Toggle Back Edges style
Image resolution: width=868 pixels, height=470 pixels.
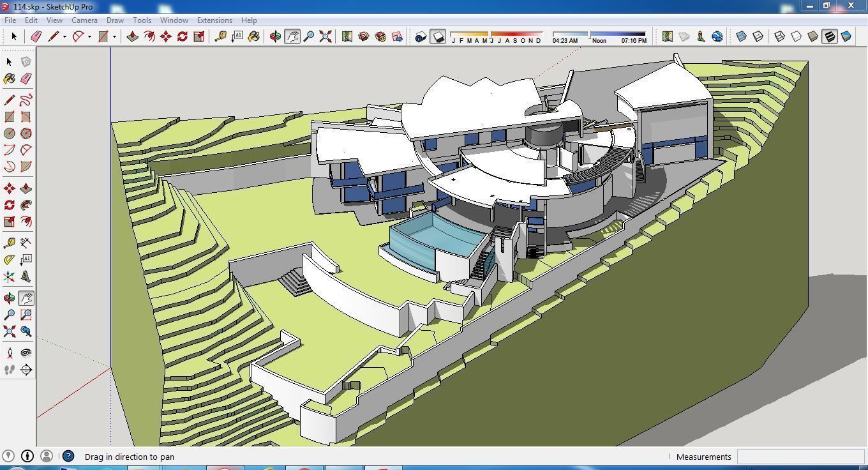[758, 36]
